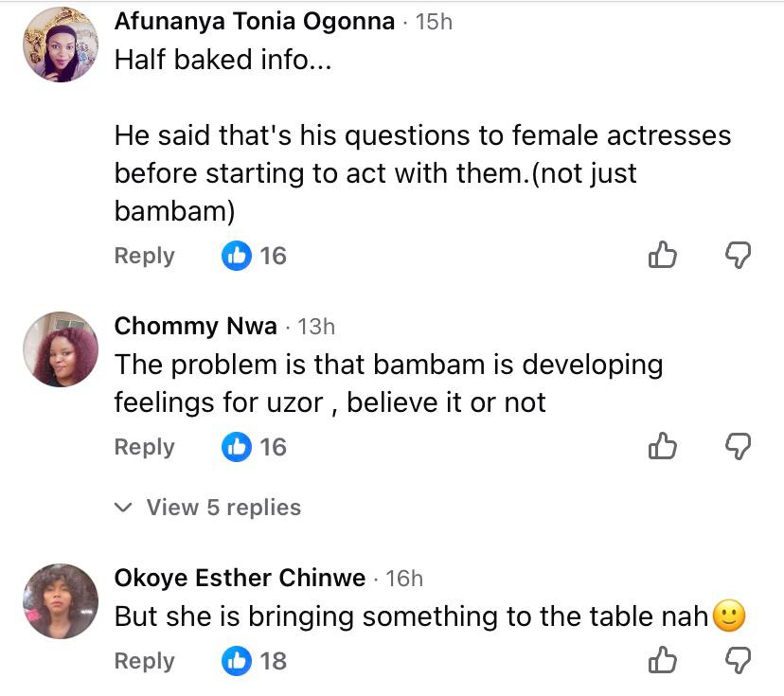The height and width of the screenshot is (696, 784).
Task: Reply to Chommy Nwa's comment
Action: click(144, 447)
